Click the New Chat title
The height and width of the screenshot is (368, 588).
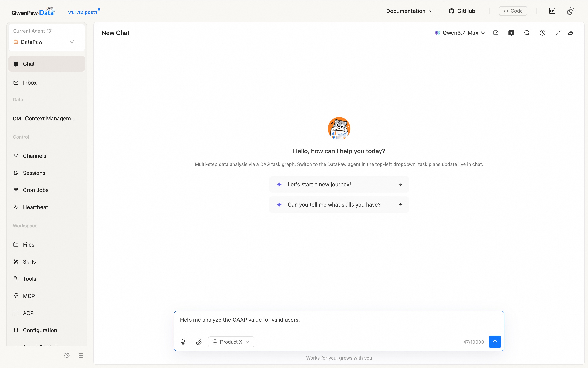tap(115, 33)
